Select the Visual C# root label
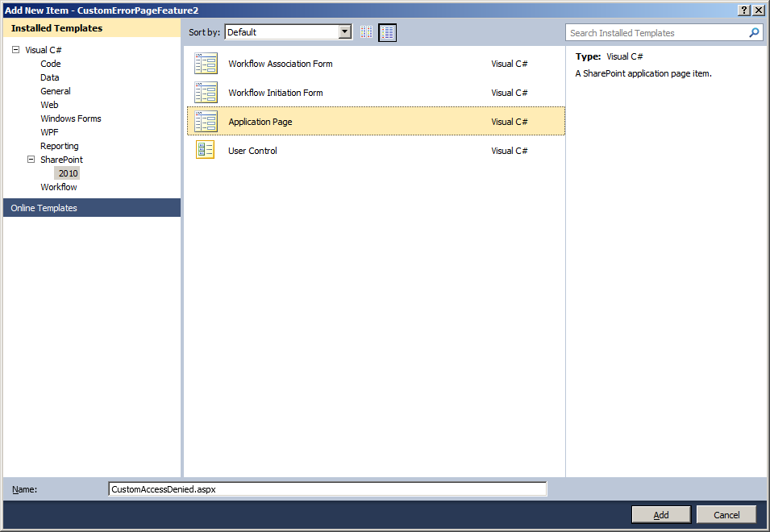Viewport: 770px width, 532px height. click(44, 50)
